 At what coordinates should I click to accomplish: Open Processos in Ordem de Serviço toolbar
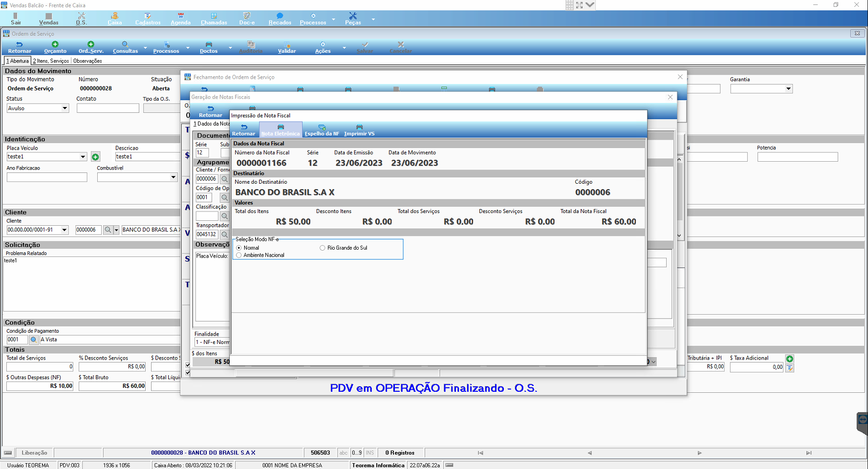coord(166,47)
